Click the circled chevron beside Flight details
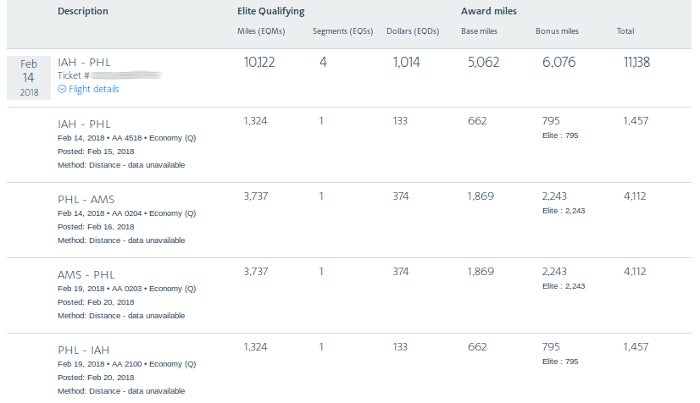This screenshot has height=403, width=700. click(62, 89)
